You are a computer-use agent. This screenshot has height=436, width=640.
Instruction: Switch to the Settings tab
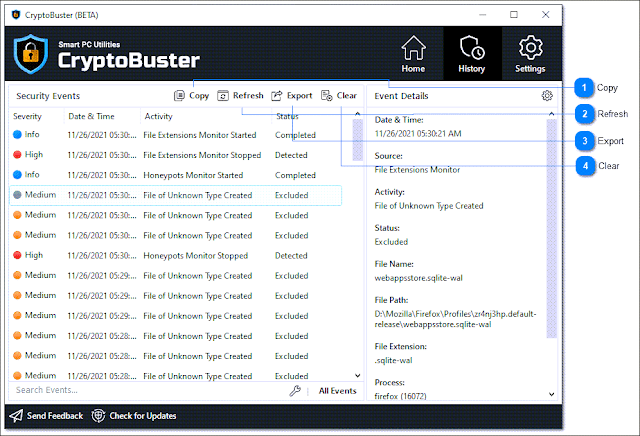530,54
